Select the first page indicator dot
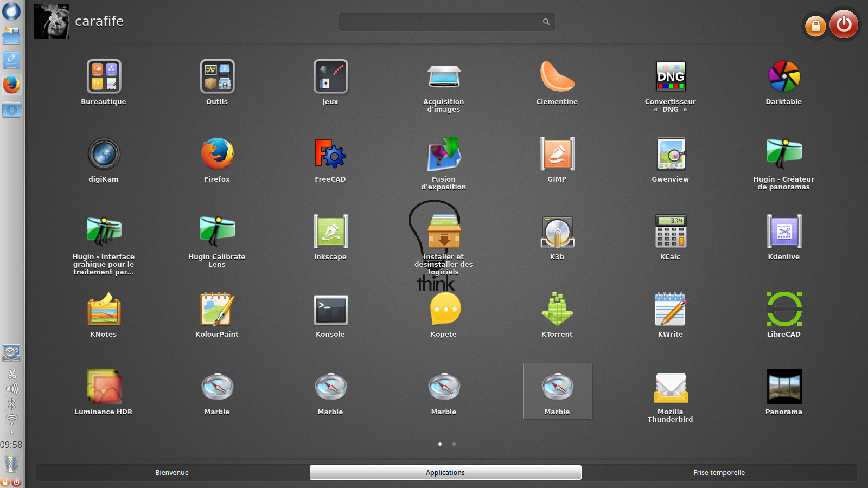The image size is (868, 488). (440, 444)
